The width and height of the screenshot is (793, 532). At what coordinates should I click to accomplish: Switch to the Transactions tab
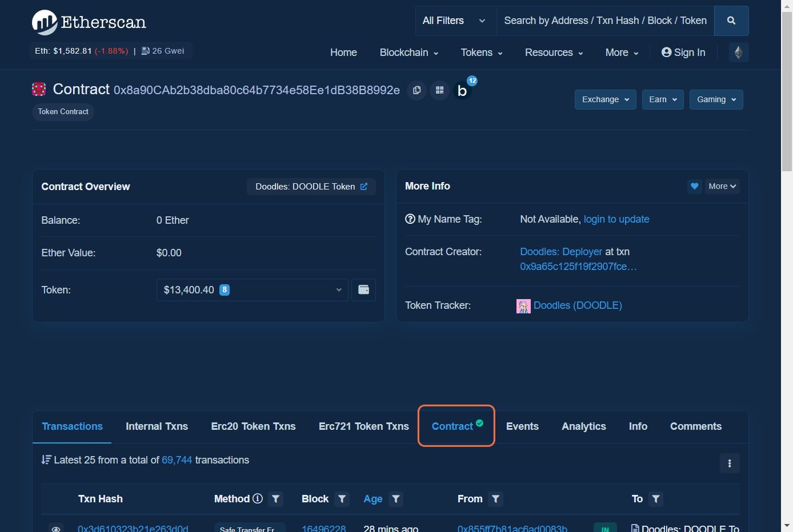(x=72, y=426)
